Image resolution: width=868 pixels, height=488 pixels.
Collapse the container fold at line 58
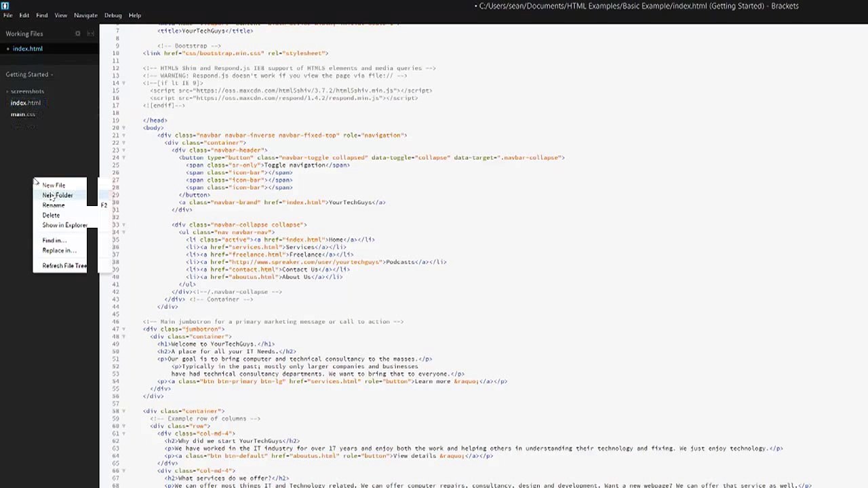point(123,411)
